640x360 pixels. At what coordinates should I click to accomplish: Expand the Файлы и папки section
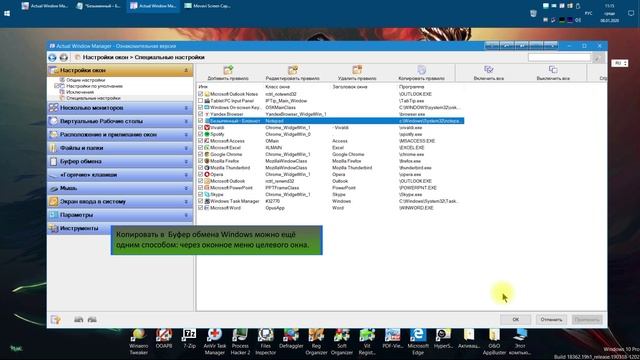tap(186, 148)
